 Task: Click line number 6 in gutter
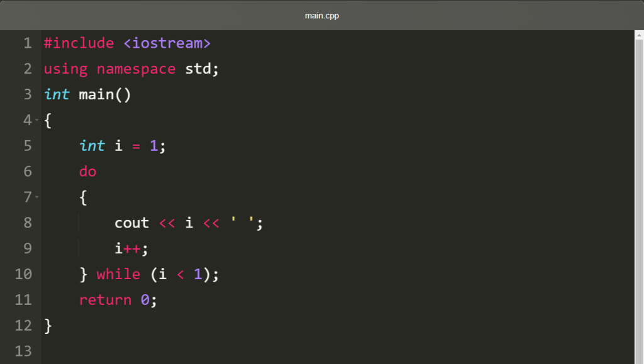pyautogui.click(x=28, y=171)
